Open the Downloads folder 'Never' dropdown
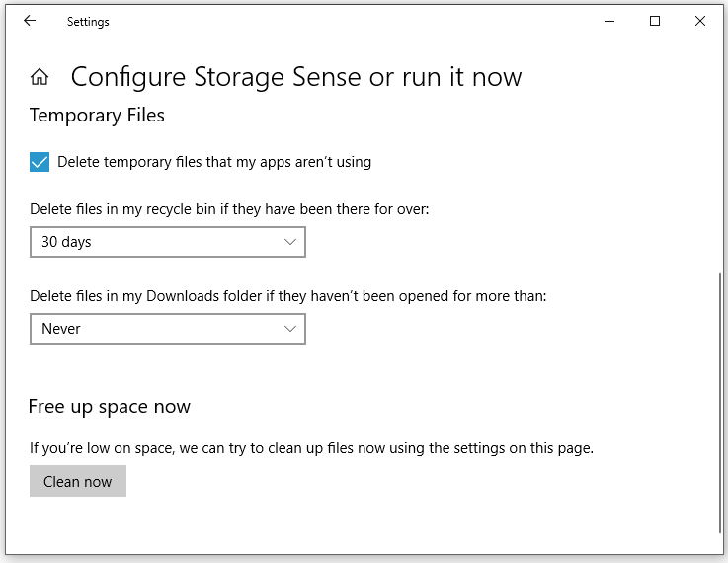The width and height of the screenshot is (728, 563). pos(168,329)
